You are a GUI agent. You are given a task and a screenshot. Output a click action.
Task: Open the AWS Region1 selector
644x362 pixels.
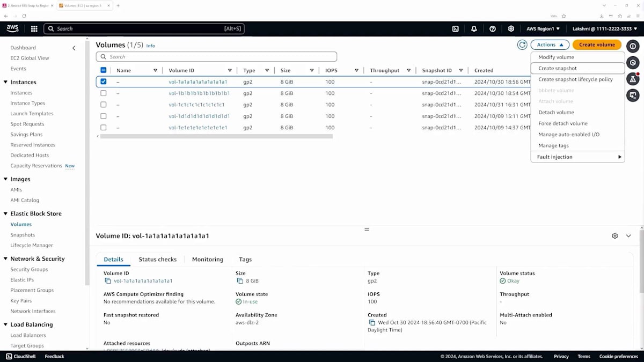click(x=543, y=29)
